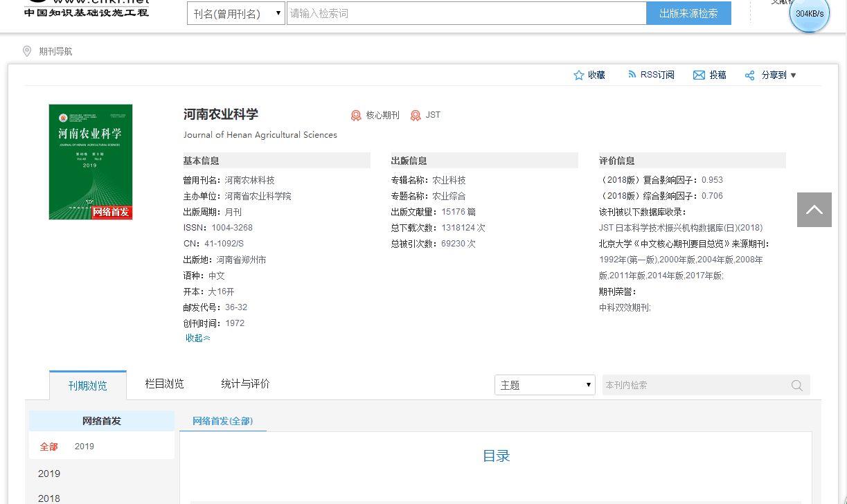The image size is (847, 504).
Task: Open the 主题 search type dropdown
Action: point(544,385)
